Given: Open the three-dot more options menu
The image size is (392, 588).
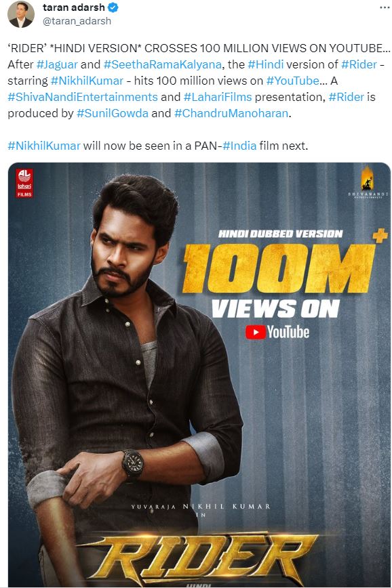Looking at the screenshot, I should 385,7.
